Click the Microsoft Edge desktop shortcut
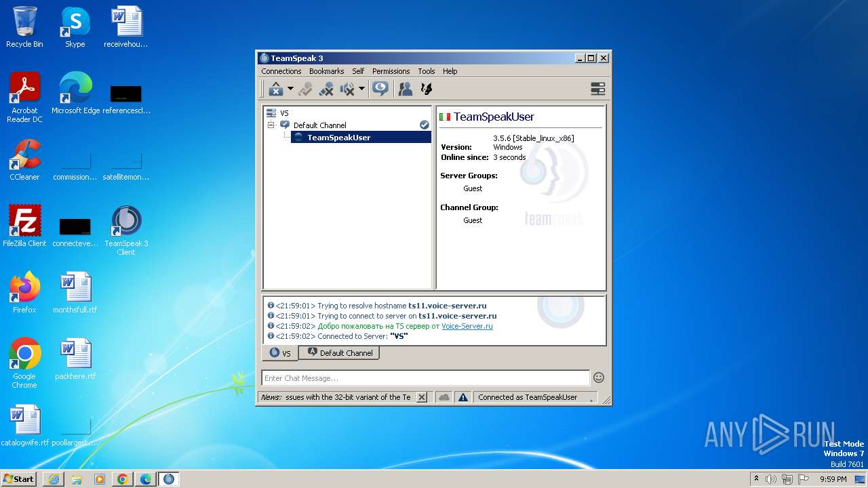 75,94
